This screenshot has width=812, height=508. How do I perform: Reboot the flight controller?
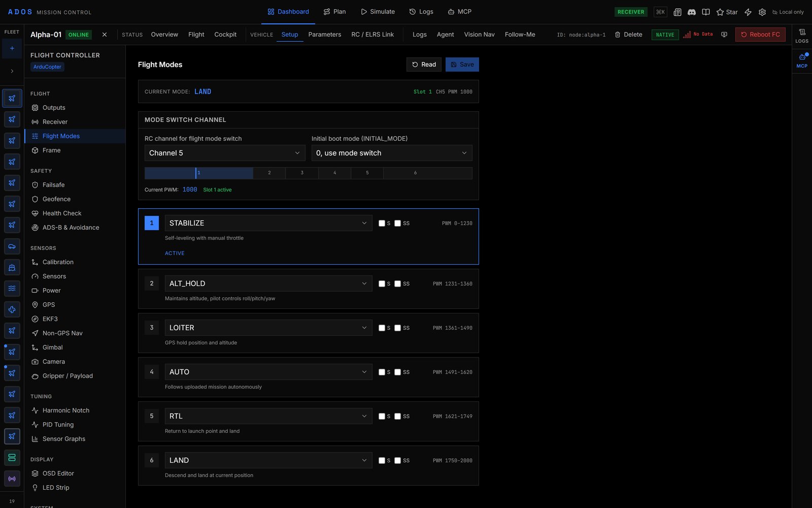760,35
